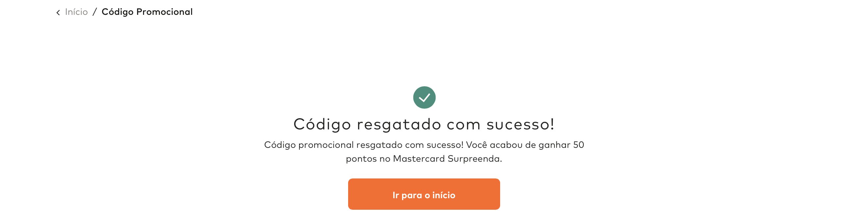This screenshot has height=216, width=868.
Task: Click the word sucesso! in the large heading
Action: [x=520, y=124]
